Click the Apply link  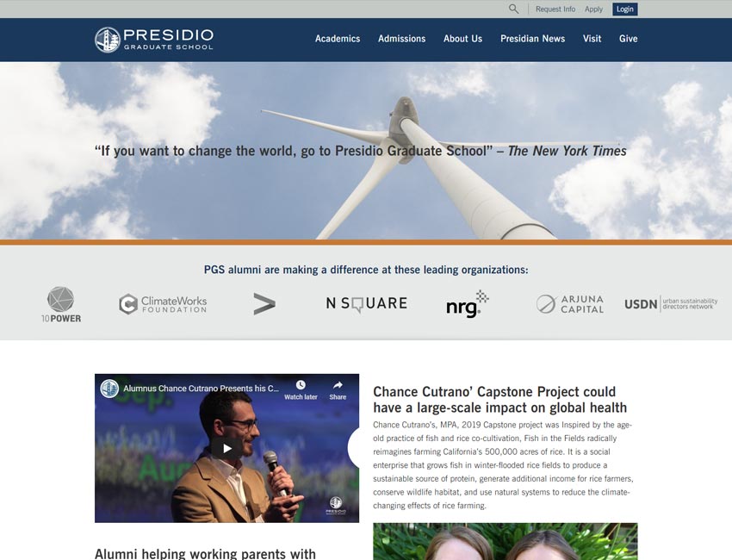(x=594, y=9)
